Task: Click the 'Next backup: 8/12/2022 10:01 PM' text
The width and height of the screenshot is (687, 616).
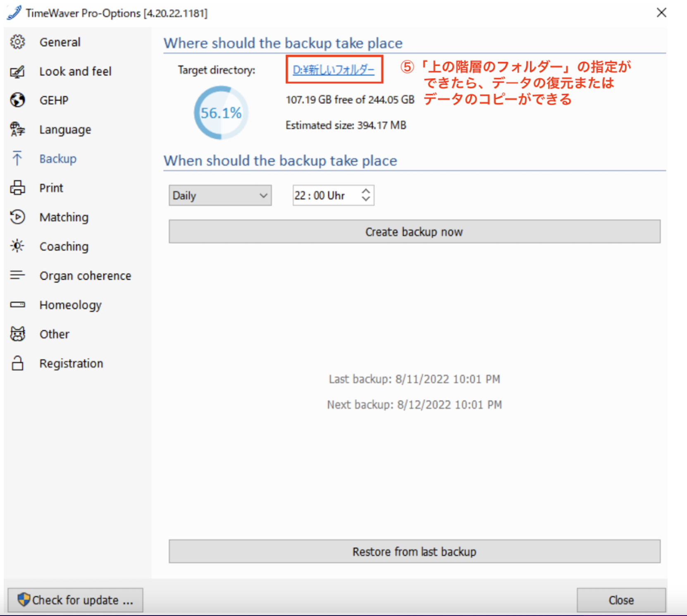Action: click(x=415, y=404)
